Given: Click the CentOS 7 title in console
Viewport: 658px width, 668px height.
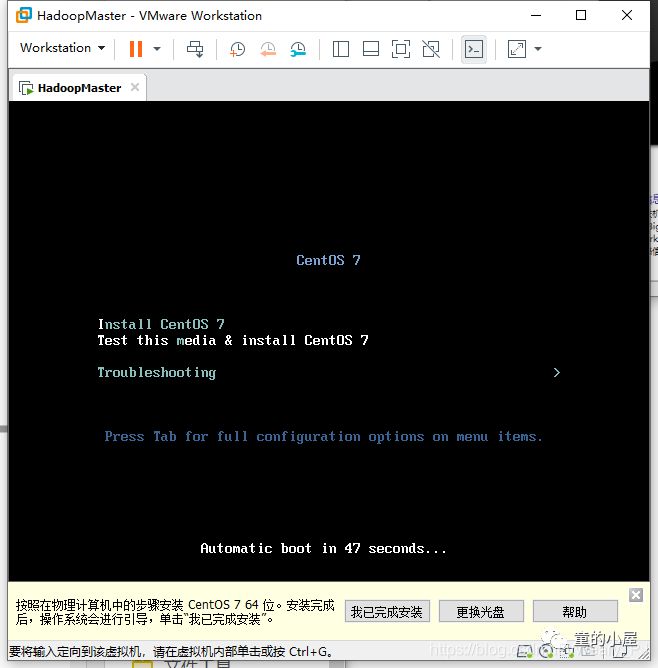Looking at the screenshot, I should [328, 260].
